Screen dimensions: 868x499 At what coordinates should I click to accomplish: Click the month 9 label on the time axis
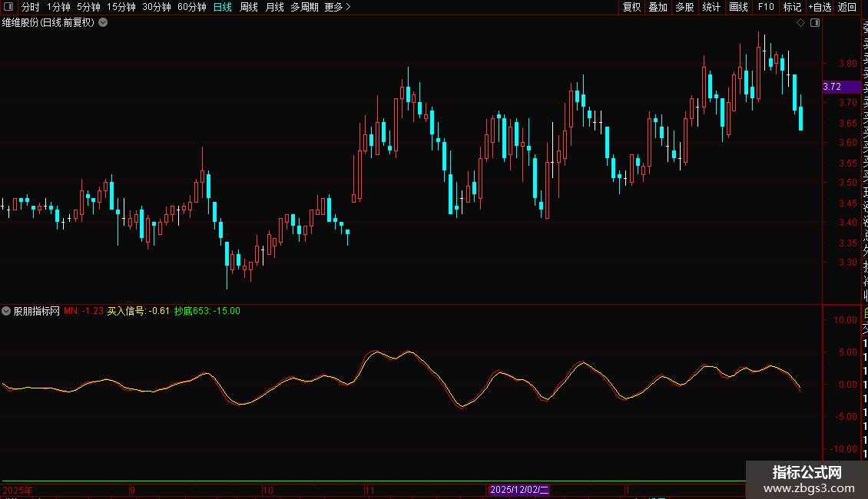point(132,490)
